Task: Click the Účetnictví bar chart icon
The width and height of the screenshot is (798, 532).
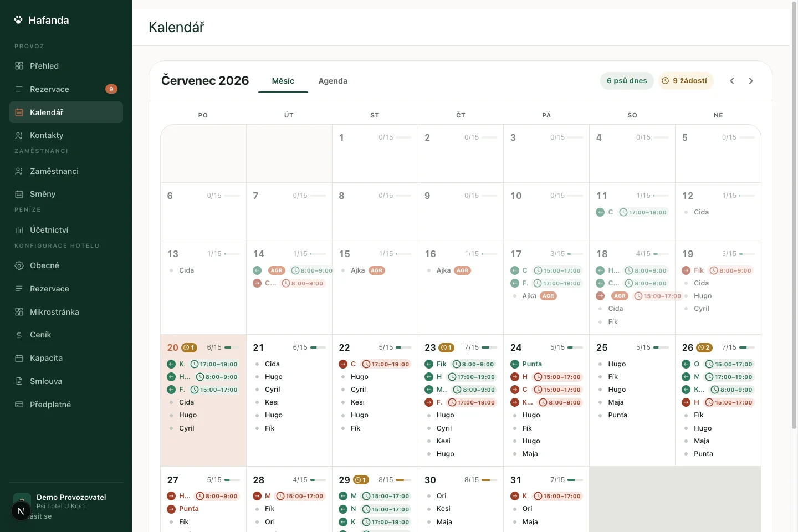Action: coord(19,230)
